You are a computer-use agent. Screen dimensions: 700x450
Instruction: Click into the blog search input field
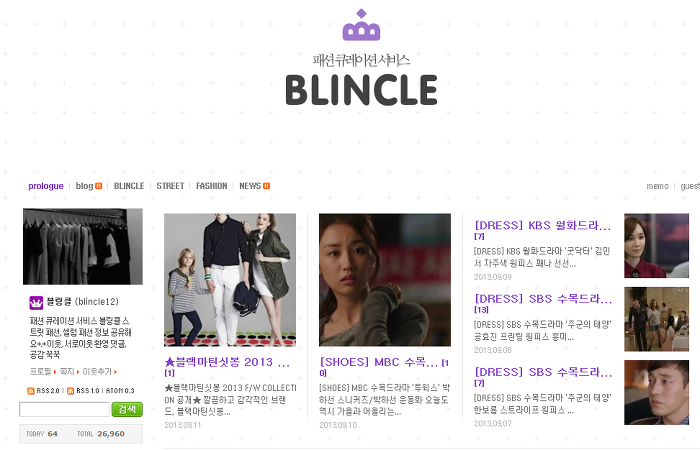tap(64, 409)
